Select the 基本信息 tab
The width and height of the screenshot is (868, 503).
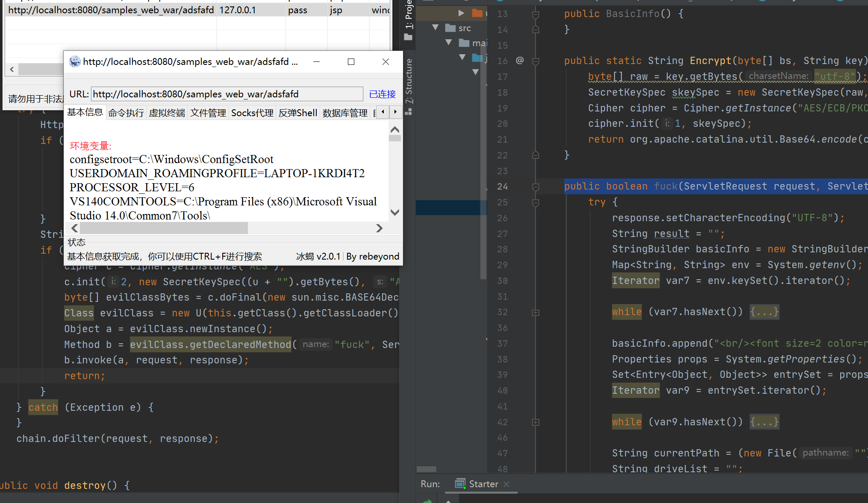pos(85,112)
